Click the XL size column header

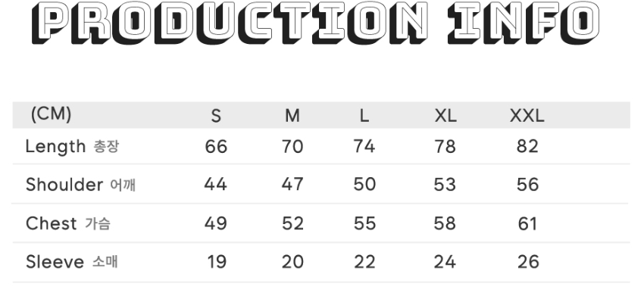[445, 116]
